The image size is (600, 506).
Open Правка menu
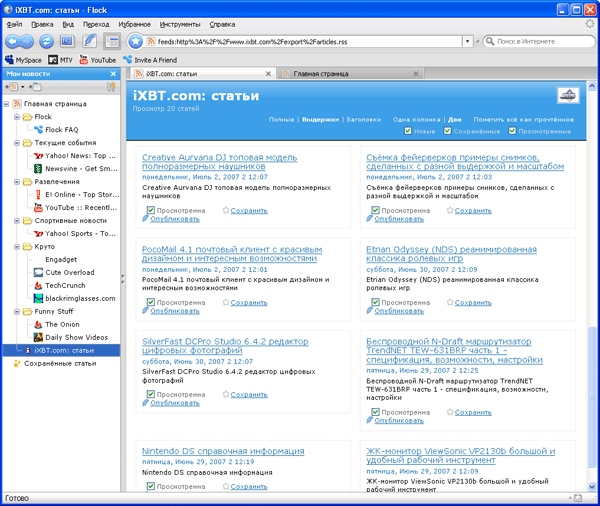[42, 24]
